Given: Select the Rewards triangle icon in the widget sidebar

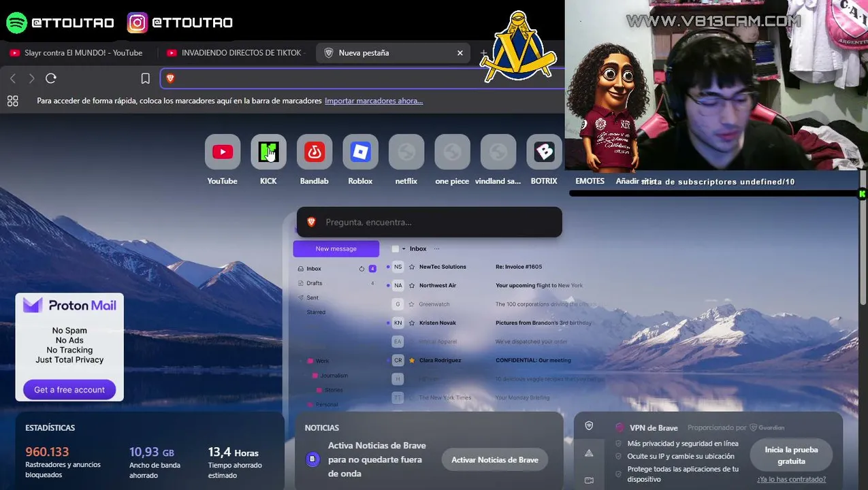Looking at the screenshot, I should click(x=589, y=453).
